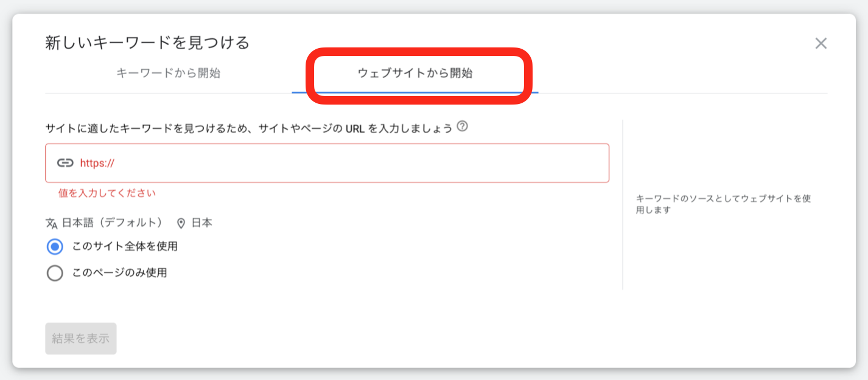868x380 pixels.
Task: Click the location pin icon
Action: [181, 223]
